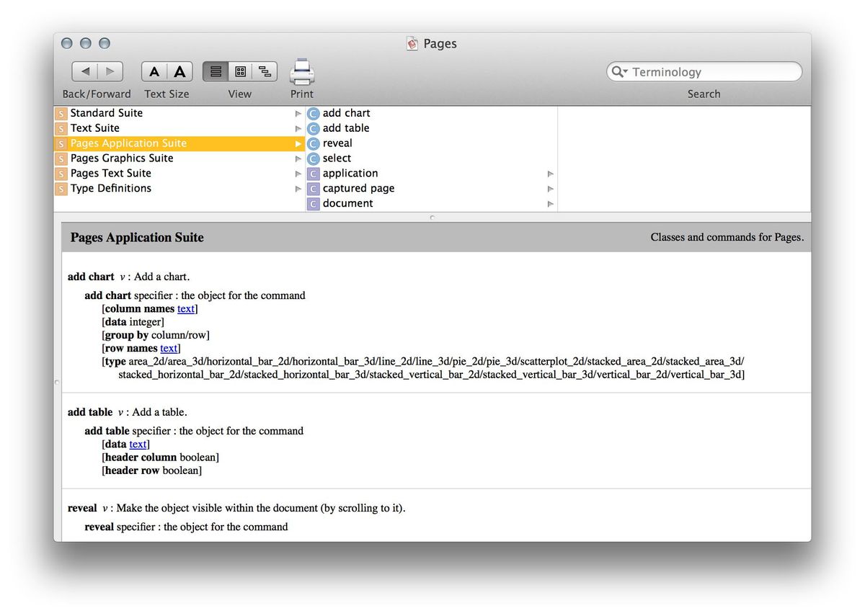Select the hierarchical View mode icon
865x616 pixels.
pyautogui.click(x=265, y=71)
